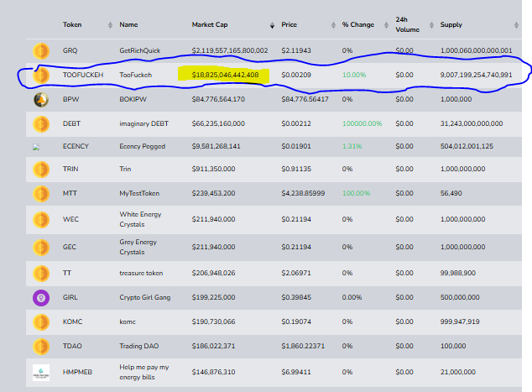Click the KOMC token coin icon
This screenshot has width=532, height=392.
click(x=41, y=322)
